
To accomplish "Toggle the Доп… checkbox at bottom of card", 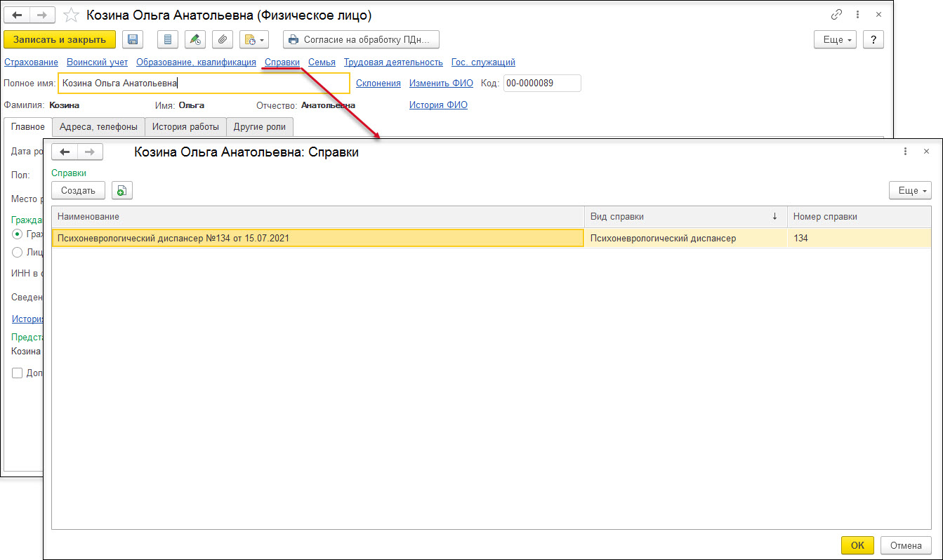I will point(18,373).
